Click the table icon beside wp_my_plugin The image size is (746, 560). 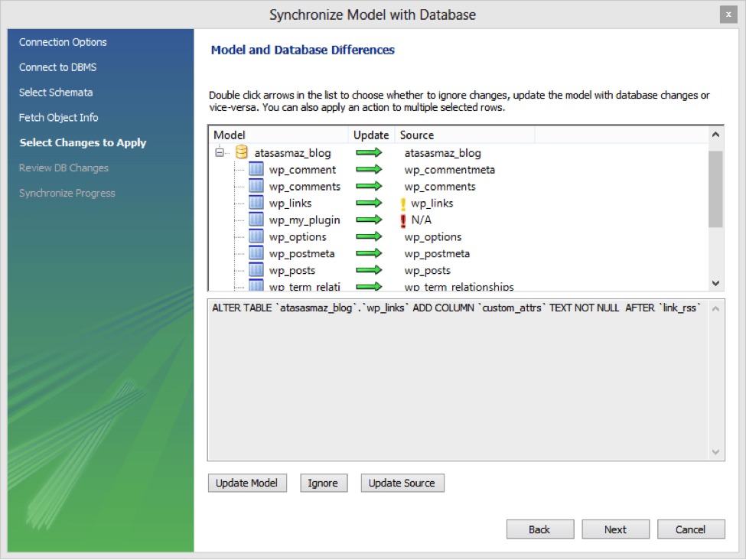[256, 220]
